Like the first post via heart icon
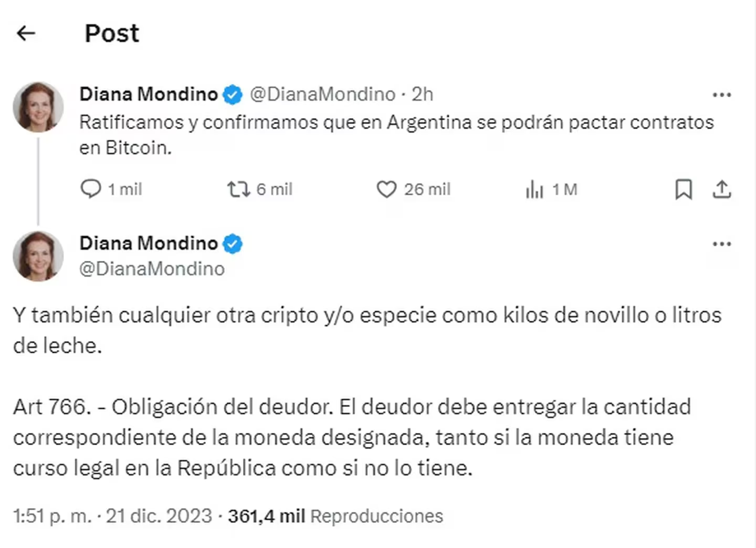 point(386,189)
